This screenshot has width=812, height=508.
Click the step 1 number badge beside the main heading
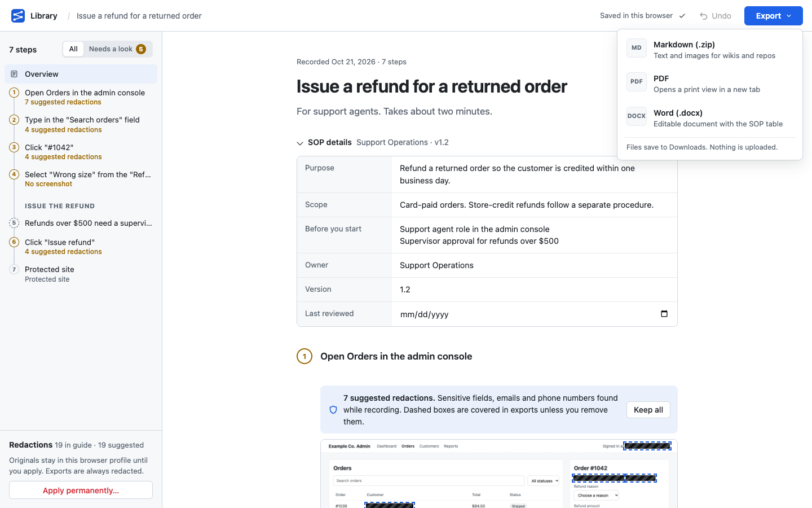[x=304, y=356]
